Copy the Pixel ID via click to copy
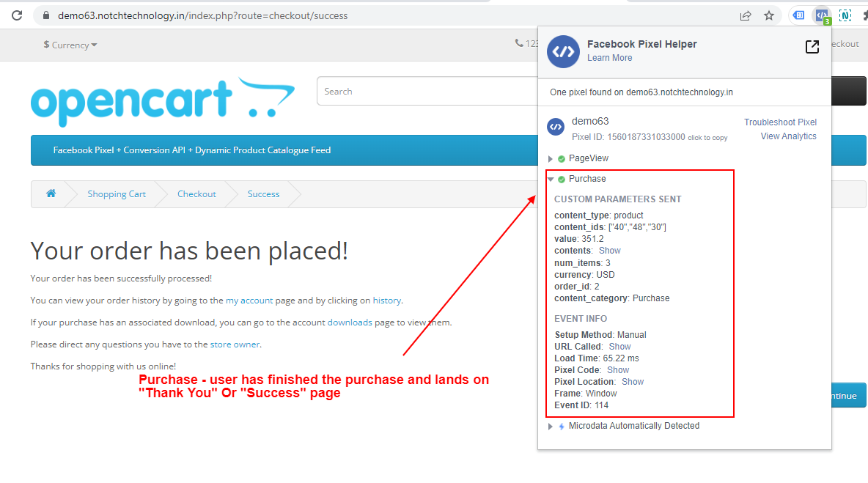 coord(707,137)
